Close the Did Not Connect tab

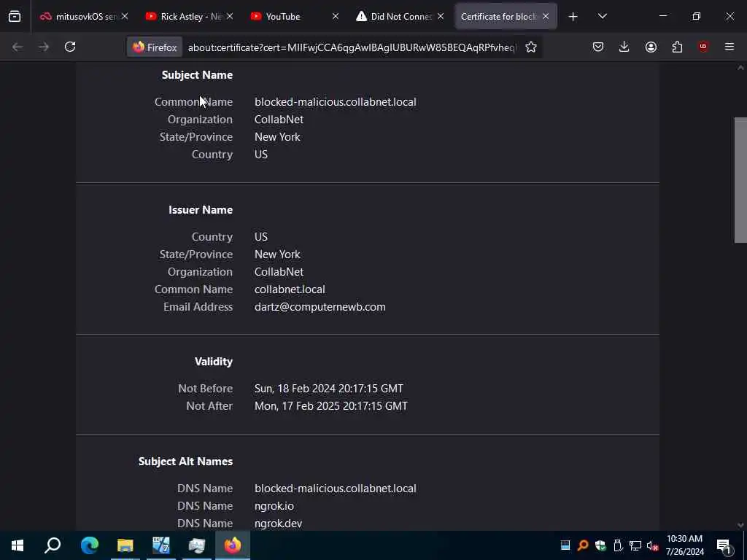click(x=441, y=16)
